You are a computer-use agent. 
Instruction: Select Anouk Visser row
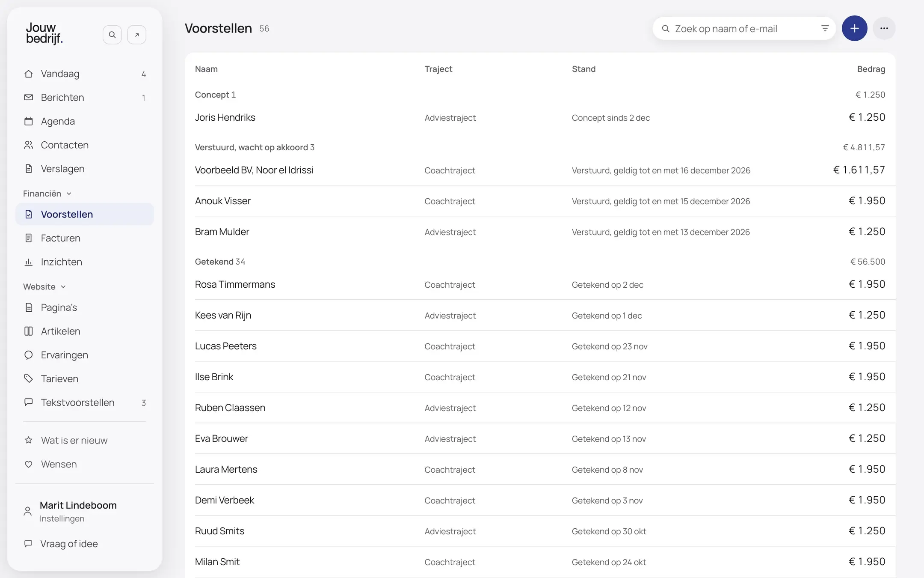click(x=540, y=201)
